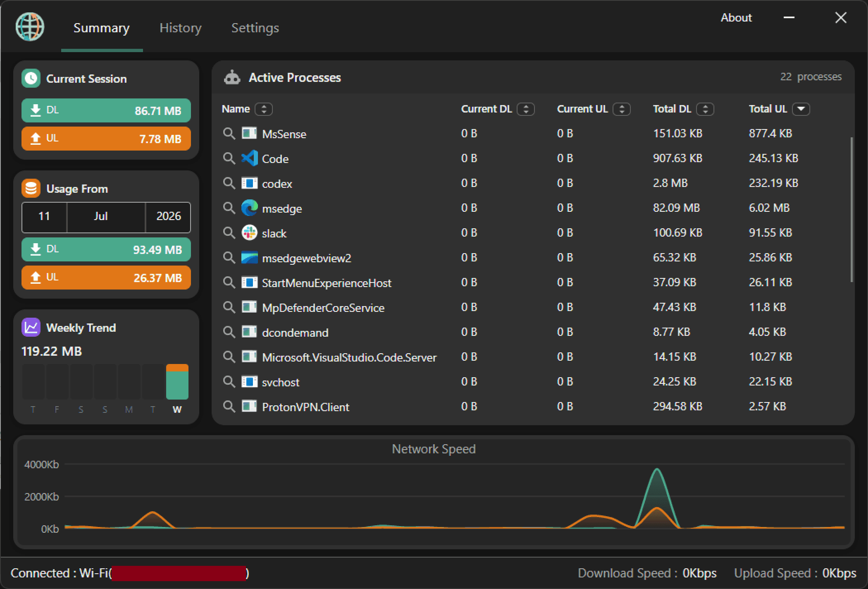This screenshot has width=868, height=589.
Task: Click the Current Session clock icon
Action: point(31,78)
